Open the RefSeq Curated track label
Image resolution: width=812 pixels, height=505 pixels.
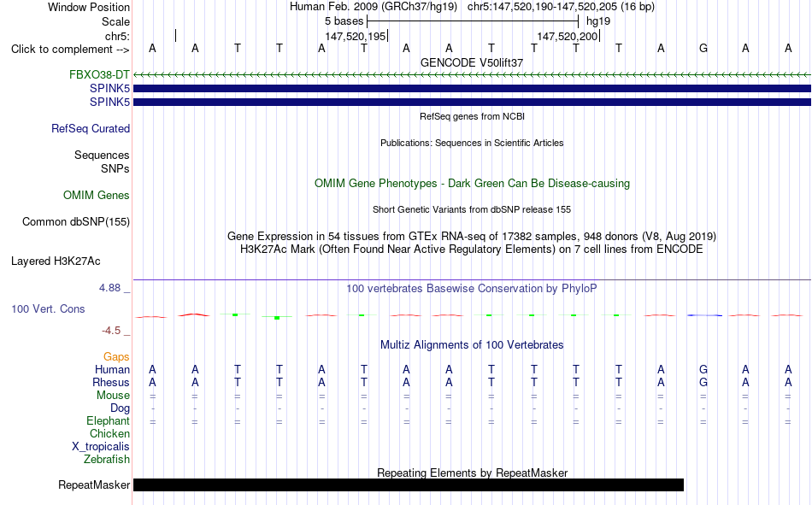coord(91,128)
